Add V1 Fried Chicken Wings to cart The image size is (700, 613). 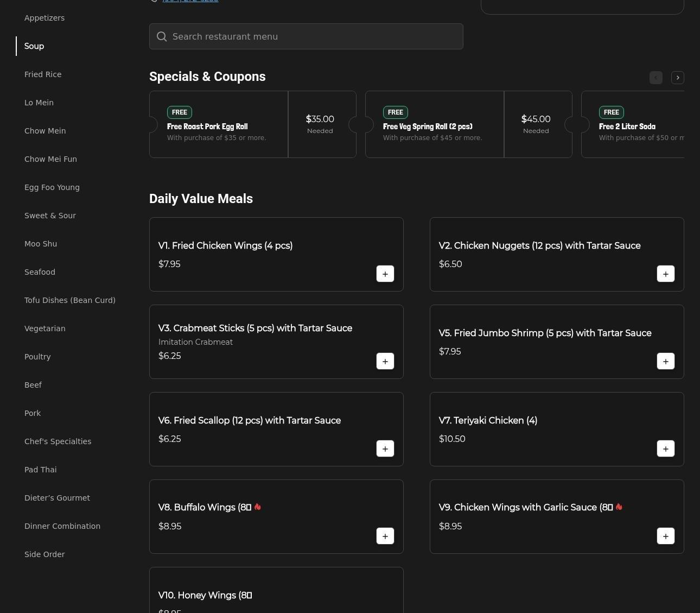pyautogui.click(x=385, y=274)
